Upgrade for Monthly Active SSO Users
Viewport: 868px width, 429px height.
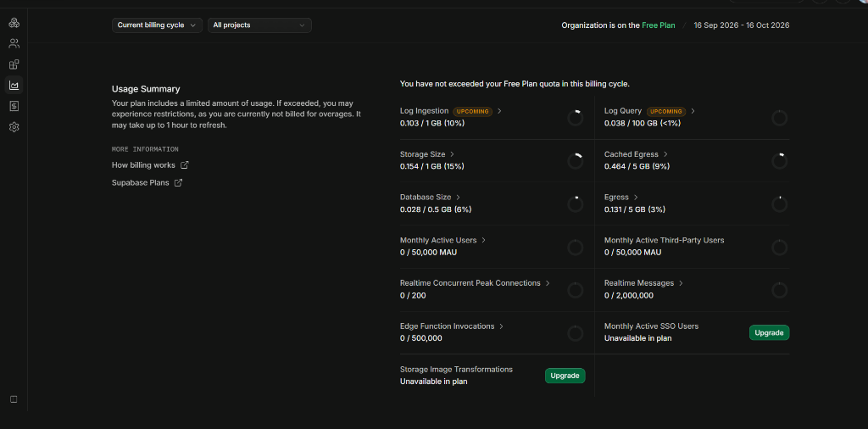pos(769,332)
